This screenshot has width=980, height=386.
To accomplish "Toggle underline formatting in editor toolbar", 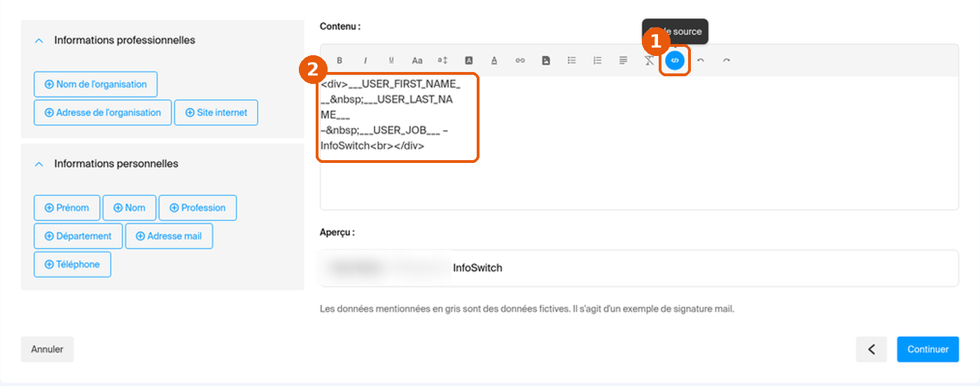I will (391, 61).
